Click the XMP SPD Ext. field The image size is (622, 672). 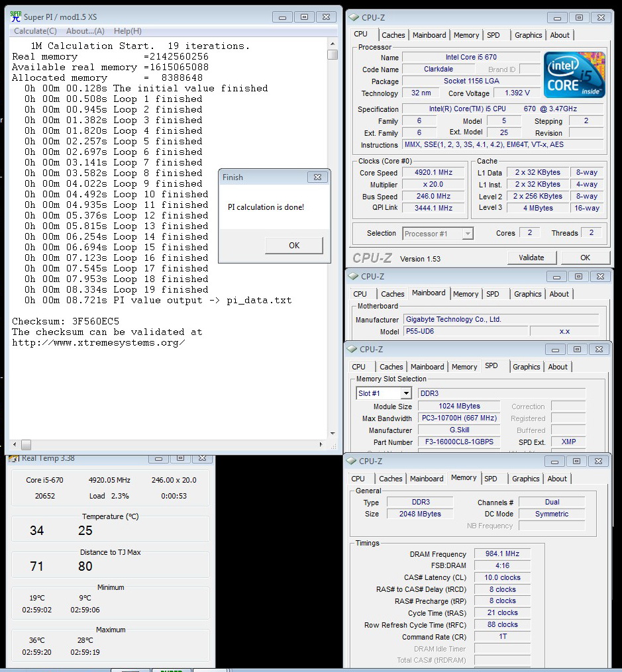(568, 442)
